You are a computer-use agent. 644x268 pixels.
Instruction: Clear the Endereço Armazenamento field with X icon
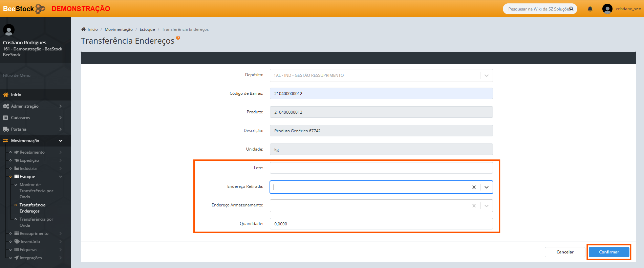pos(474,206)
